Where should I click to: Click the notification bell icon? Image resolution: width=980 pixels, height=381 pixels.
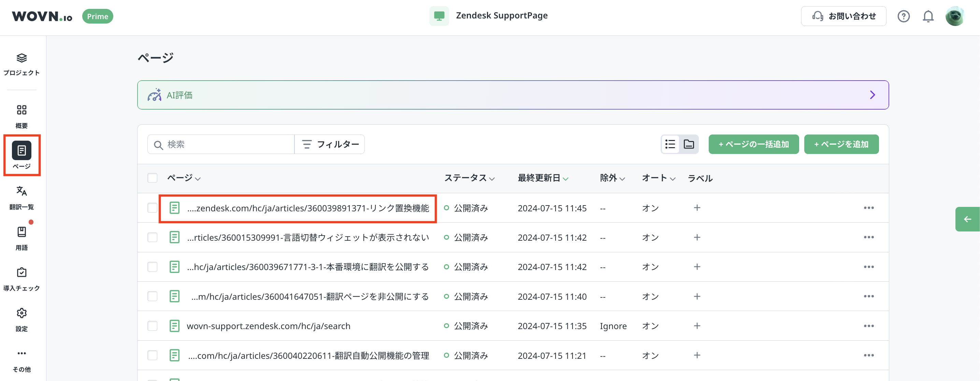pos(928,16)
